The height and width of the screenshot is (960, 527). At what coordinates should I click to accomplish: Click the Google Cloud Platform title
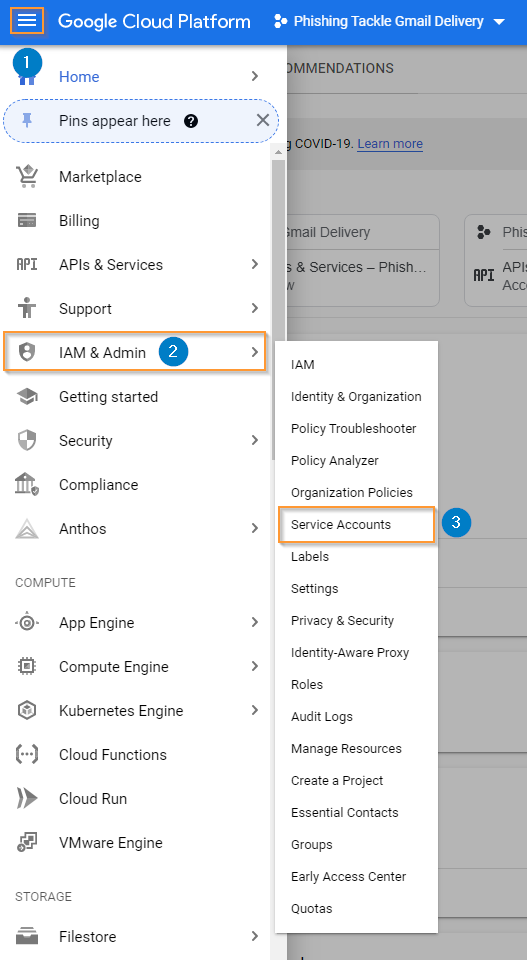[x=154, y=21]
